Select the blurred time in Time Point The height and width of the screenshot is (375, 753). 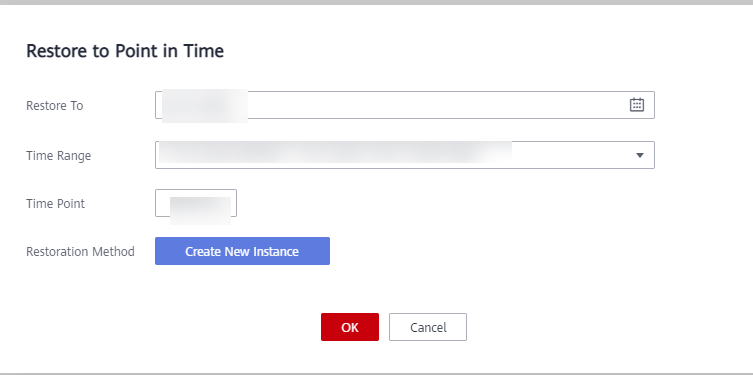click(200, 210)
